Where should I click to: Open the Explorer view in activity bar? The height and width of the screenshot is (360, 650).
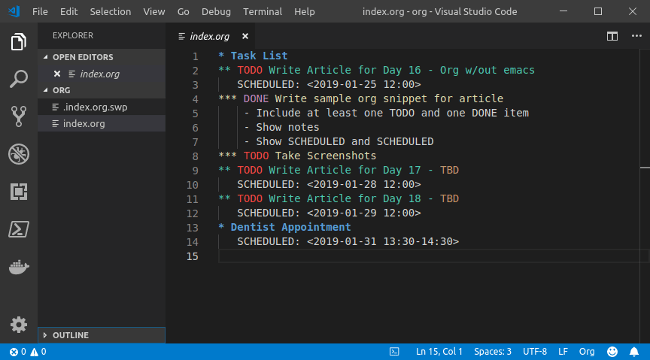tap(19, 41)
